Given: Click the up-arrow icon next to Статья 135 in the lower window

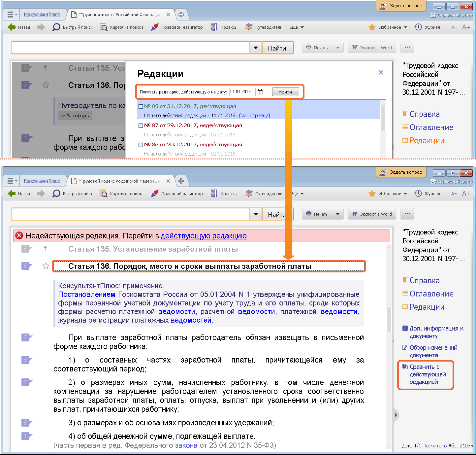Looking at the screenshot, I should (x=45, y=248).
